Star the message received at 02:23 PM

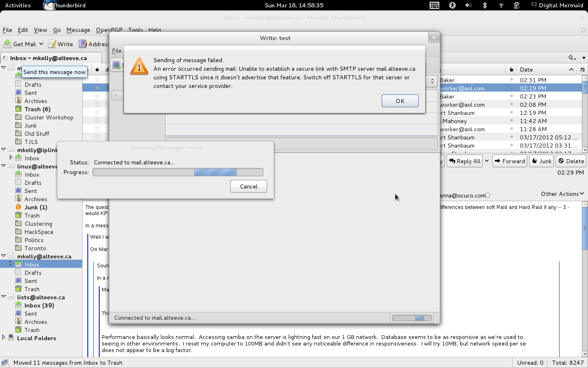click(97, 96)
